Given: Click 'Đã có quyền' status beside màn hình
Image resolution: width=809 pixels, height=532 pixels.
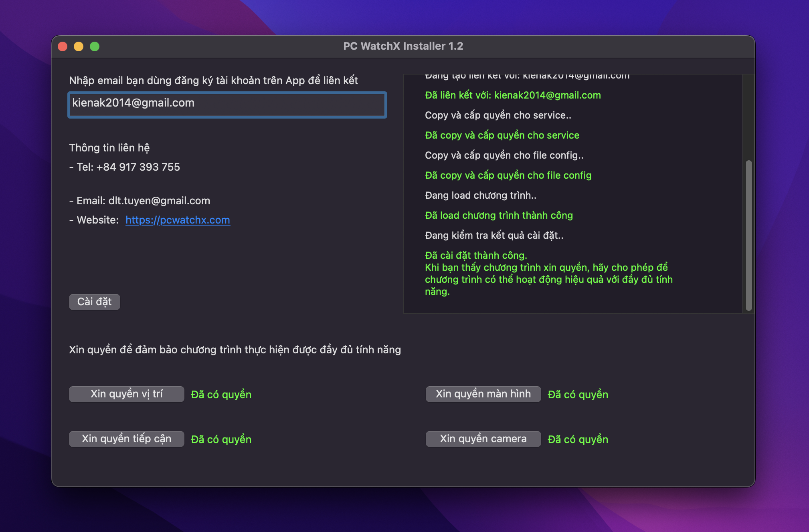Looking at the screenshot, I should [x=578, y=395].
